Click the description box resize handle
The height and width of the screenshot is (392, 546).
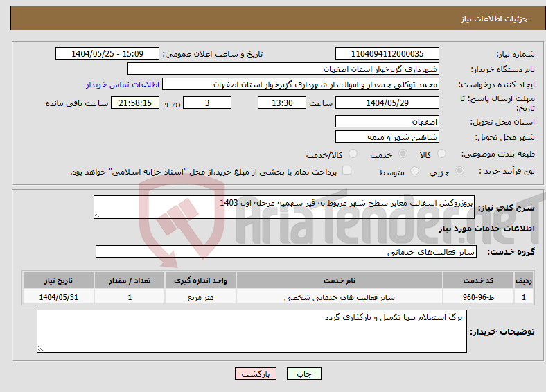97,215
